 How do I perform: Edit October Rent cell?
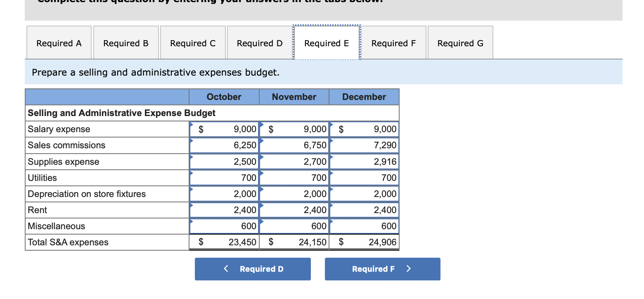pos(225,210)
